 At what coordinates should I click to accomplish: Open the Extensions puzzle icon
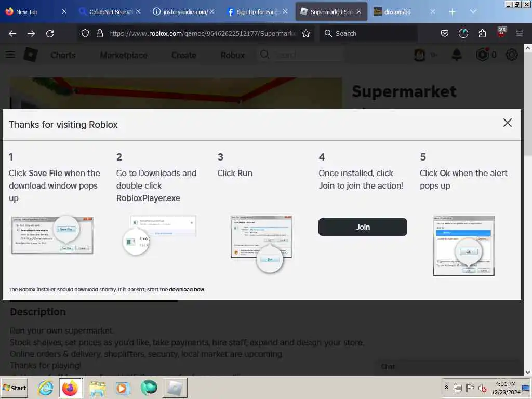pyautogui.click(x=482, y=33)
